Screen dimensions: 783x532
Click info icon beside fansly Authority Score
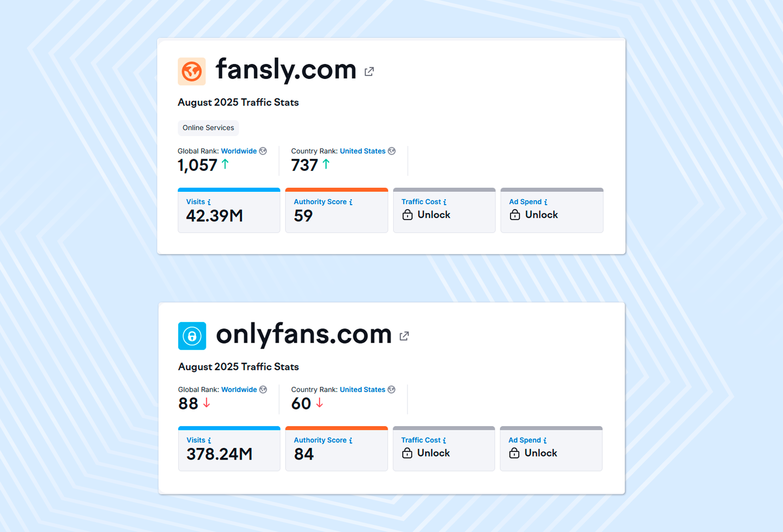[351, 202]
